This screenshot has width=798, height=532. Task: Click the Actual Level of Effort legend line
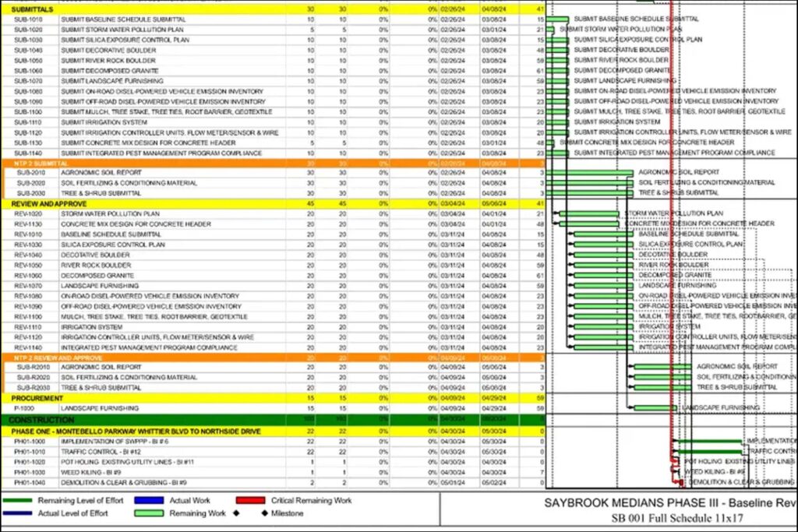point(17,513)
